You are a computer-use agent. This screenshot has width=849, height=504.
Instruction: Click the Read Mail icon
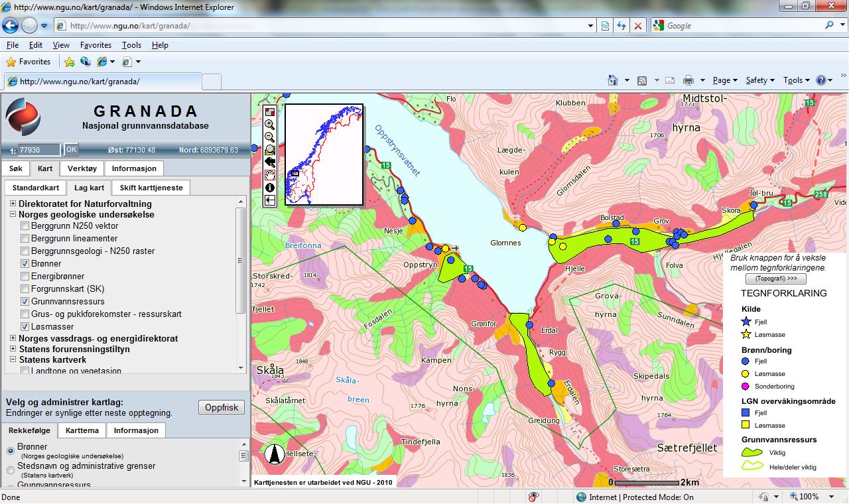[x=670, y=80]
